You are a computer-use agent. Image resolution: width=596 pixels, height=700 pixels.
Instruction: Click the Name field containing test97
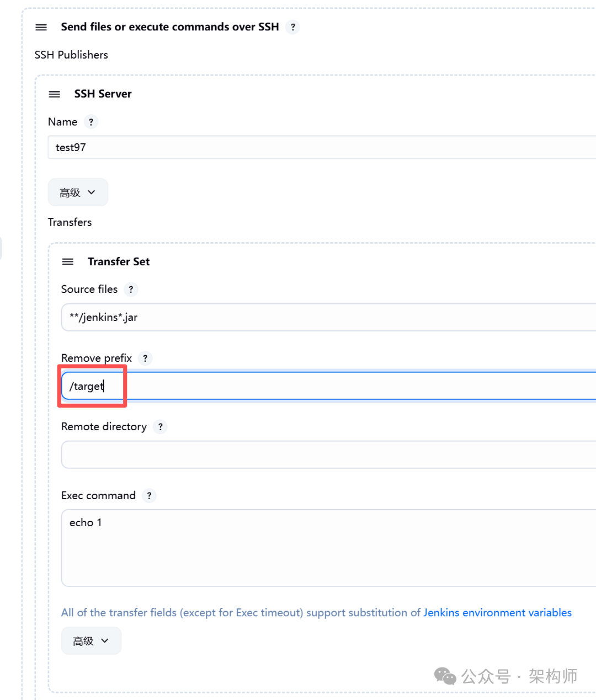(x=320, y=147)
